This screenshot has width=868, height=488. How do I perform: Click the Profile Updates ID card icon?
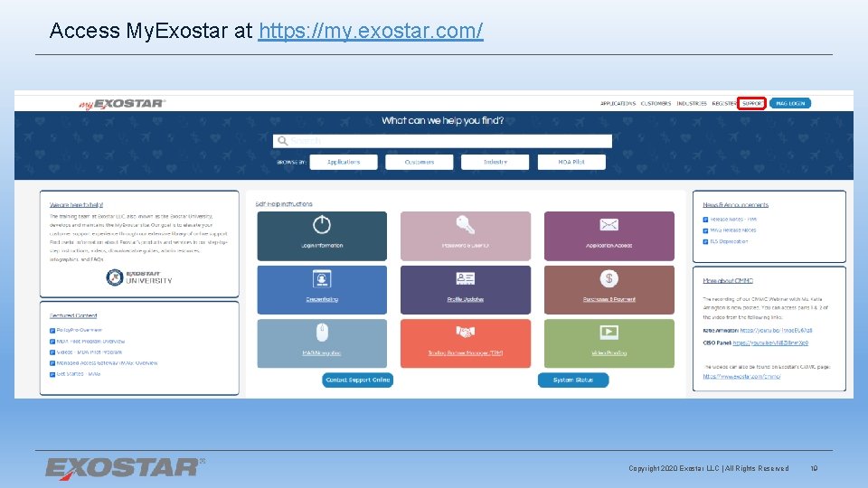(x=465, y=278)
